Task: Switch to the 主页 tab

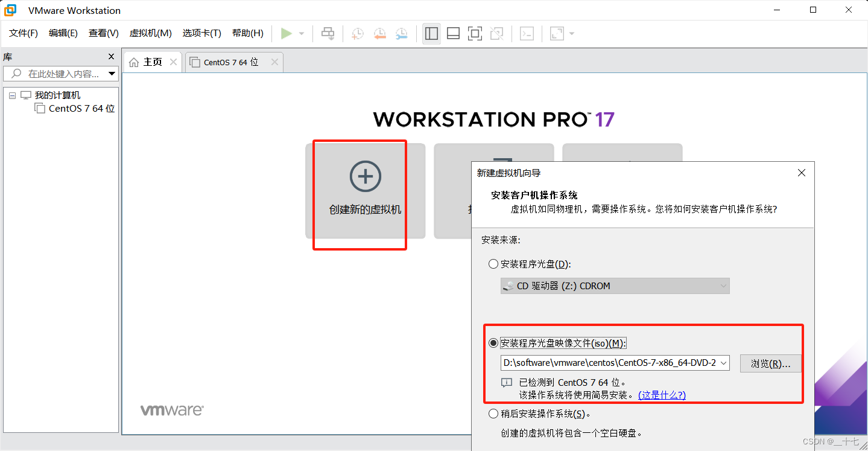Action: point(153,62)
